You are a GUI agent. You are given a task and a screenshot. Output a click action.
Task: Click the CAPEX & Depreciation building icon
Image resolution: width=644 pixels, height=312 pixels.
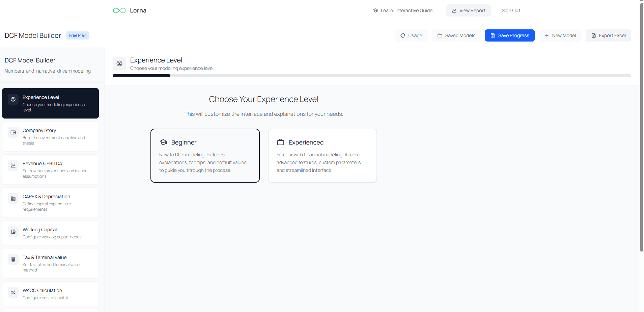[13, 199]
